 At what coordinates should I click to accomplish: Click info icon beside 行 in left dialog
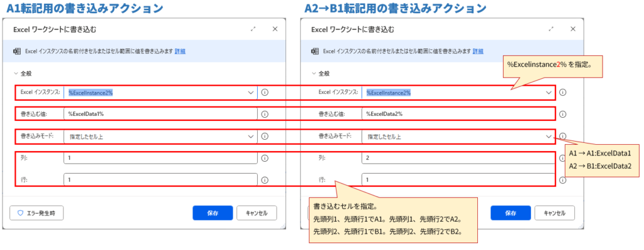click(x=265, y=179)
